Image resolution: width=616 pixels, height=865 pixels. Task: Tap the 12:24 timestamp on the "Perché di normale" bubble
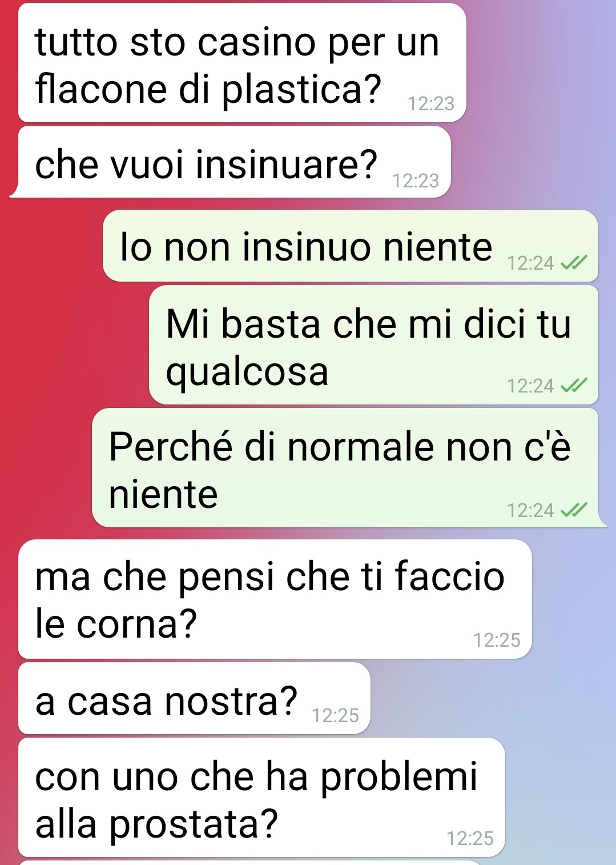point(530,510)
